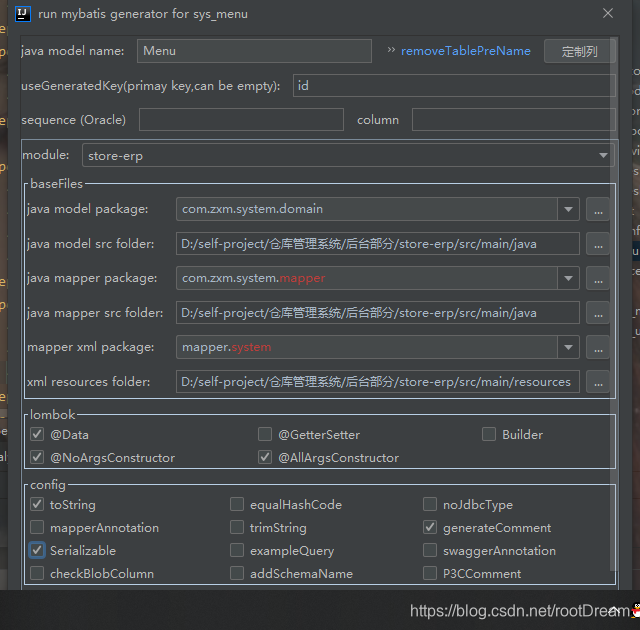
Task: Enable the trimString checkbox
Action: click(237, 527)
